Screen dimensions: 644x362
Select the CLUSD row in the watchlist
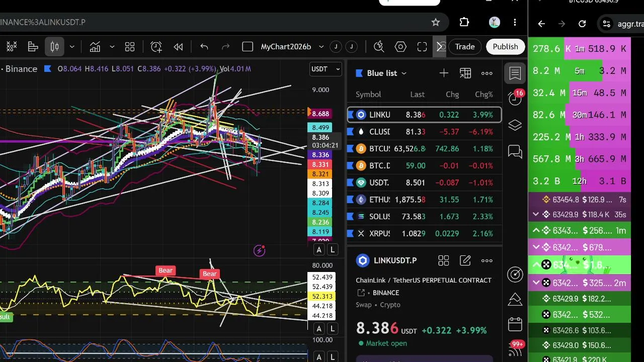[x=425, y=132]
